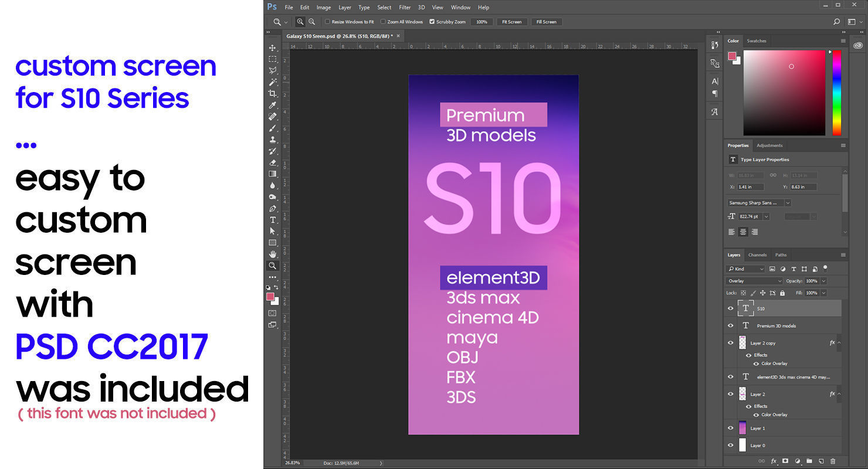Click the Change Screen Mode icon

pyautogui.click(x=272, y=325)
